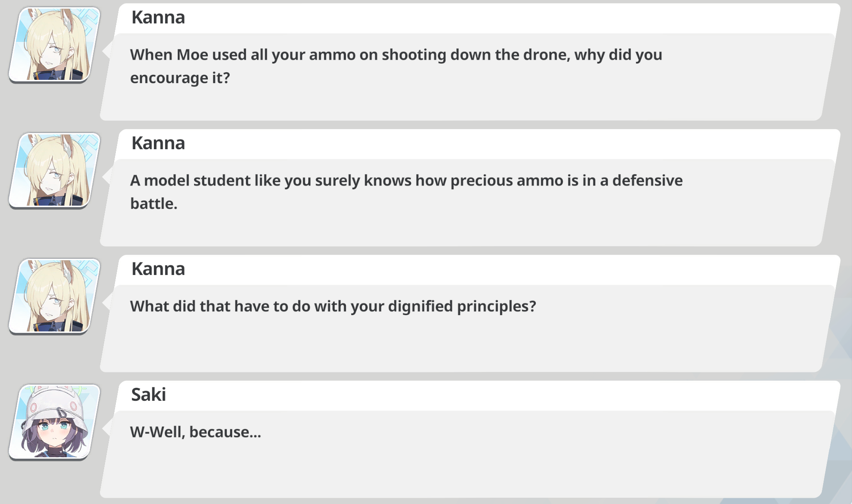Screen dimensions: 852x504
Task: Open the message about Moe using all ammo
Action: pyautogui.click(x=396, y=66)
